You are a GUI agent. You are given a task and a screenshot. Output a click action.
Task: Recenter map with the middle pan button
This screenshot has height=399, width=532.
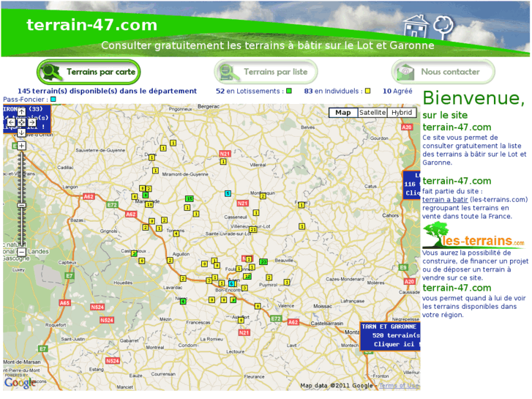[x=21, y=122]
